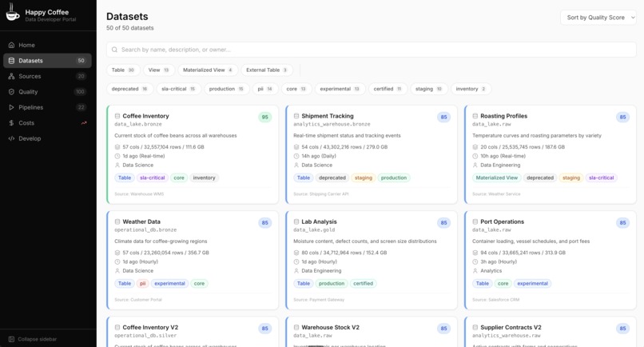This screenshot has height=347, width=644.
Task: Click the inventory tag on Coffee Inventory card
Action: click(x=204, y=177)
